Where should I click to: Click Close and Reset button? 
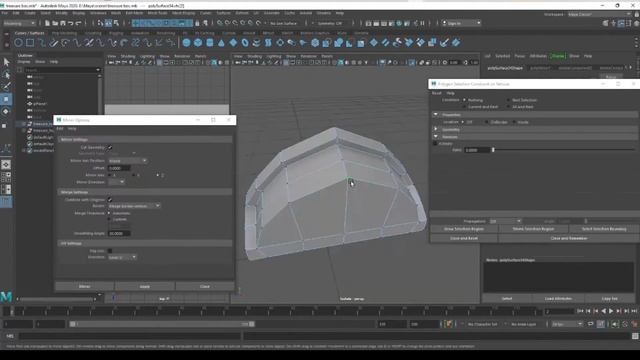(464, 238)
